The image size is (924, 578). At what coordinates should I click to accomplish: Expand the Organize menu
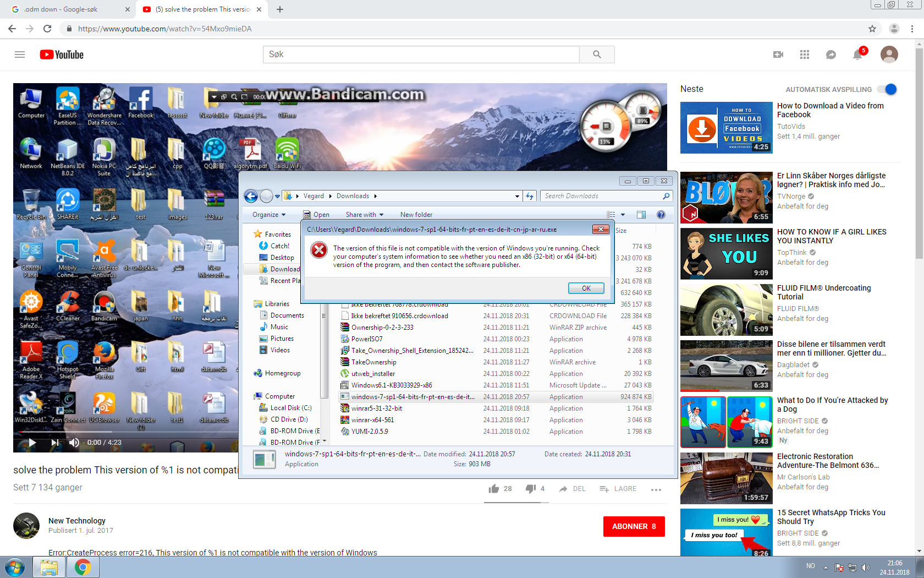[x=269, y=215]
